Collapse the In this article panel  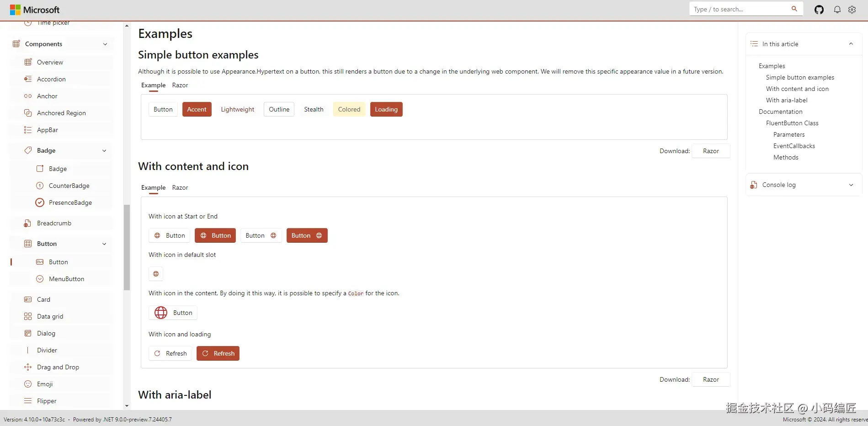(x=851, y=44)
